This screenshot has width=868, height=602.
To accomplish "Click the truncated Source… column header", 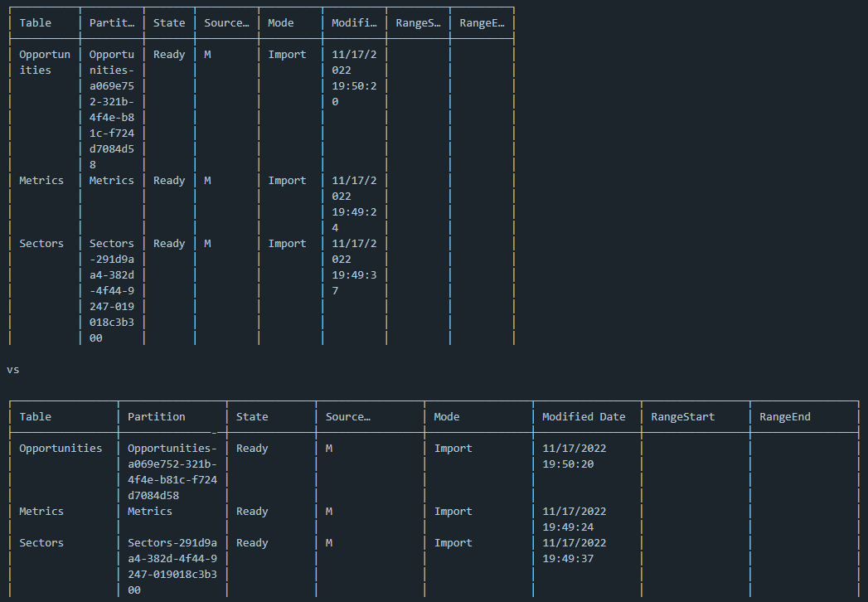I will point(225,22).
